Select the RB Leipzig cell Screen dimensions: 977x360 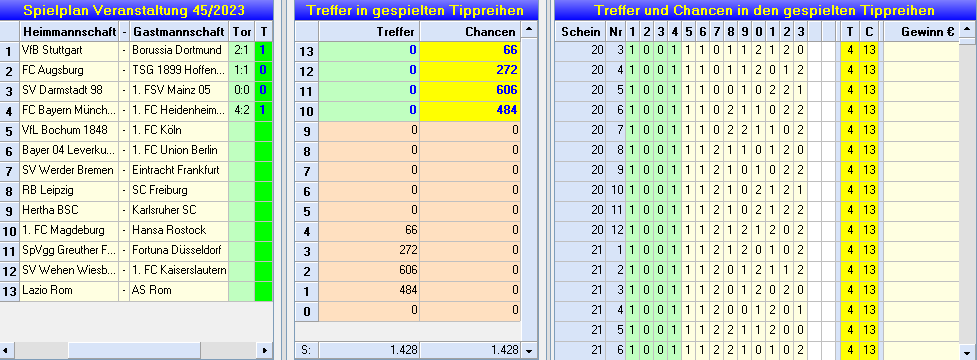tap(69, 190)
